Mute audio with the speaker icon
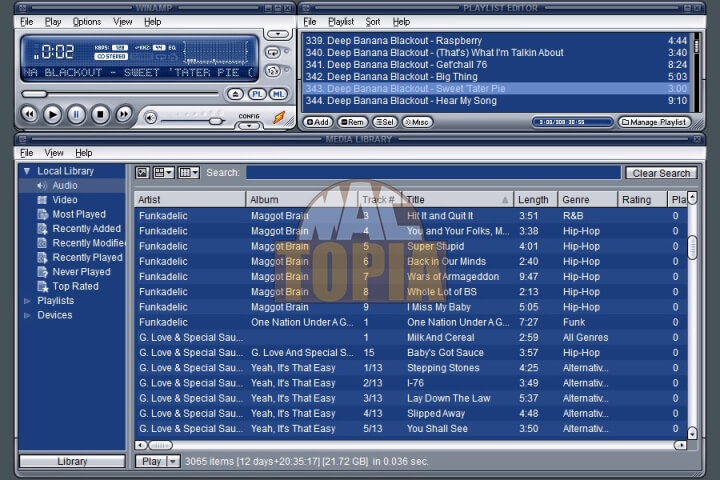This screenshot has width=720, height=480. [150, 118]
